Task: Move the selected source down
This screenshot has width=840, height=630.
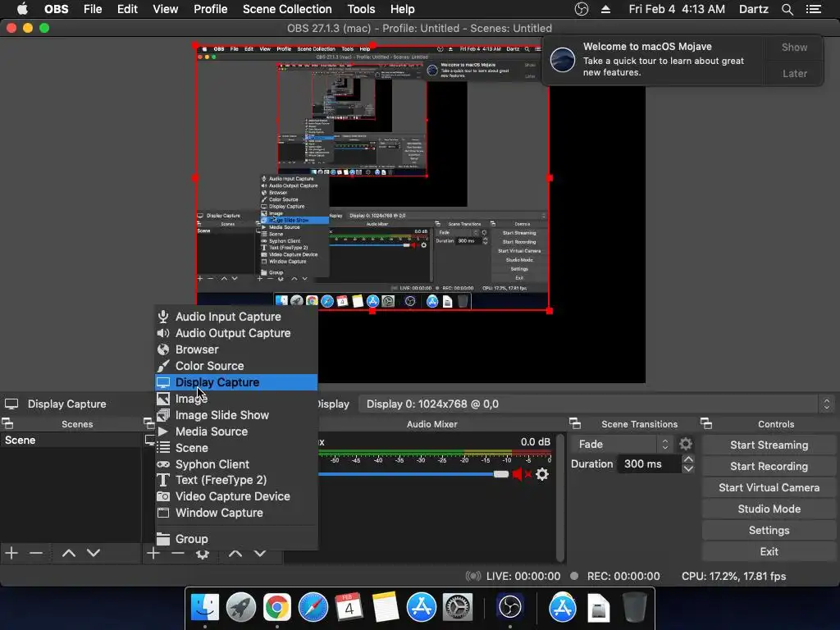Action: coord(260,554)
